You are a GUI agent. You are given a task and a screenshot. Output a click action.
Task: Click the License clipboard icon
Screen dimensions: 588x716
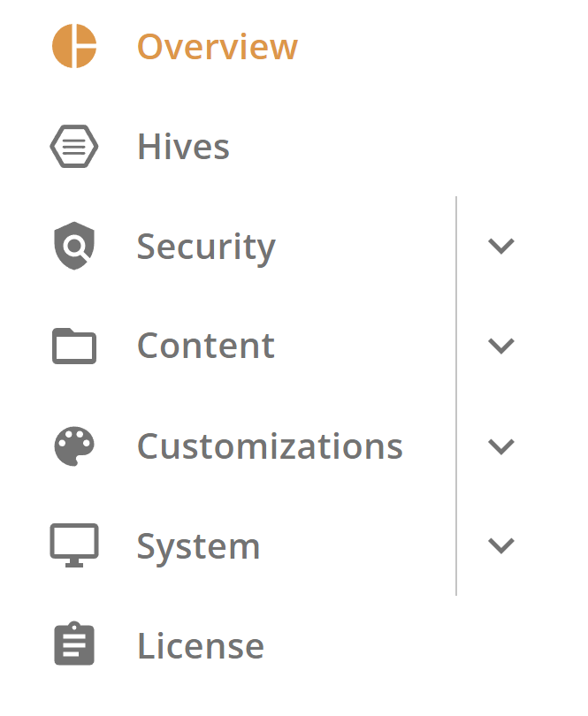(x=74, y=644)
